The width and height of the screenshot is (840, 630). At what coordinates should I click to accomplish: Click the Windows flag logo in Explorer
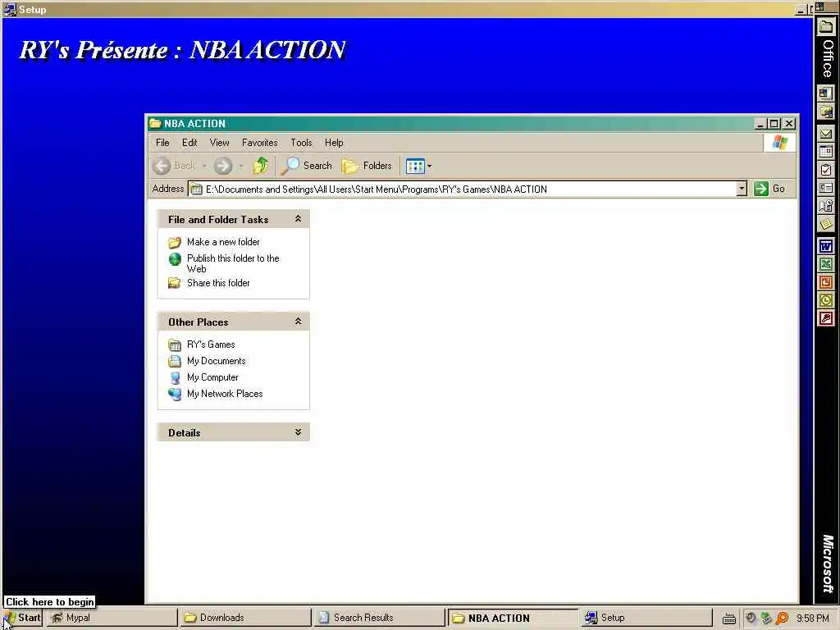(779, 143)
